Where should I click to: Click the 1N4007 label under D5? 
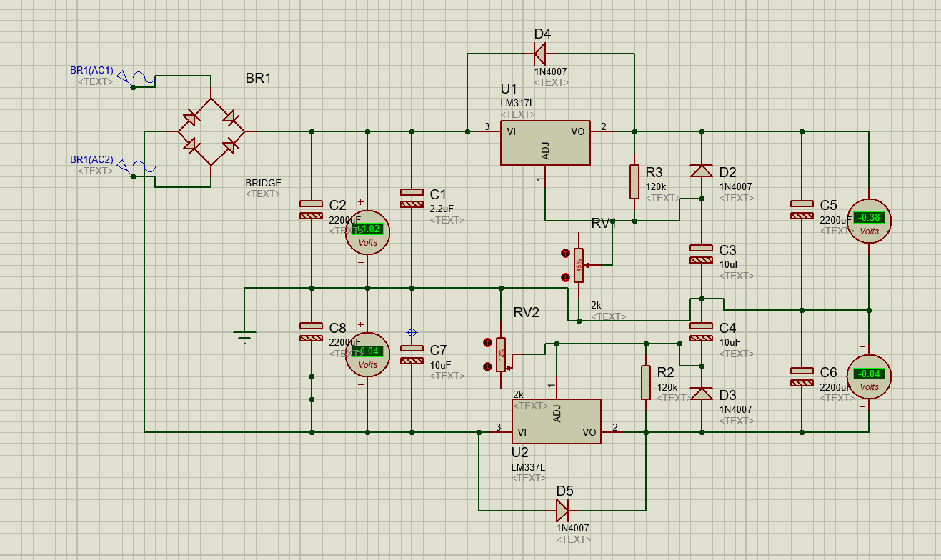[573, 529]
